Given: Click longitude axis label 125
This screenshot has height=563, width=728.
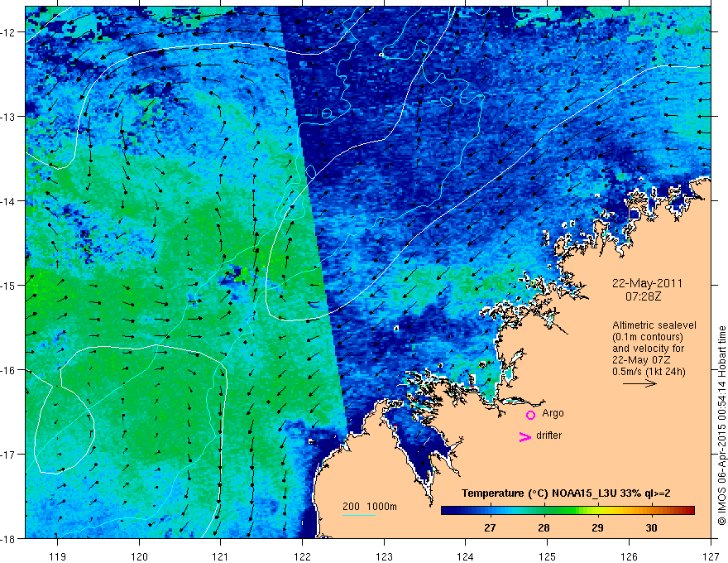Looking at the screenshot, I should [548, 556].
